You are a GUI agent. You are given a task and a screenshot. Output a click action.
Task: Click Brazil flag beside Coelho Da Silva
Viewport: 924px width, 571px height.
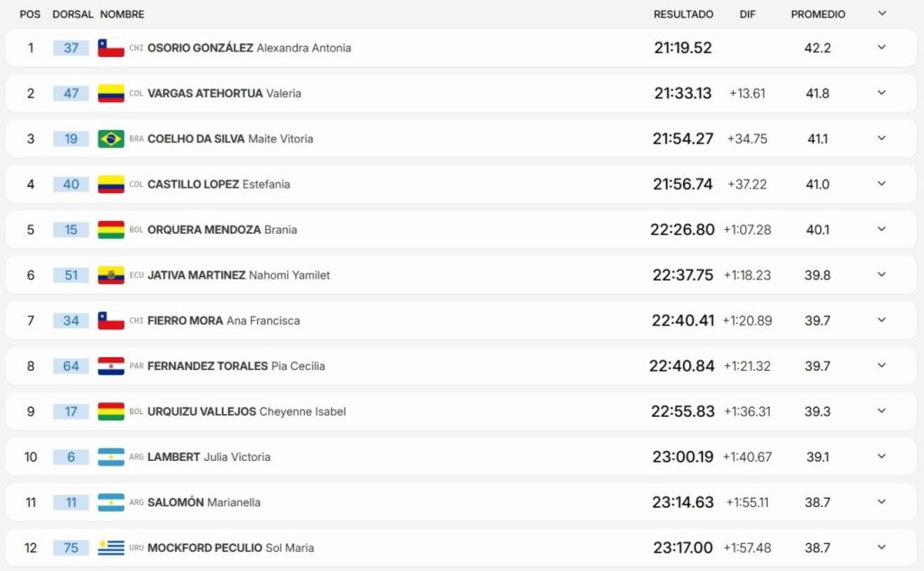click(111, 139)
